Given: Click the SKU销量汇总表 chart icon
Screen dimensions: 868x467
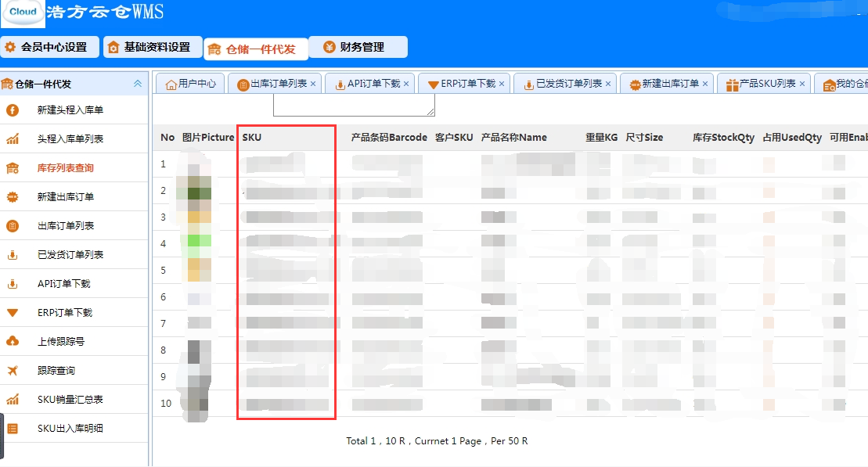Looking at the screenshot, I should click(x=13, y=400).
